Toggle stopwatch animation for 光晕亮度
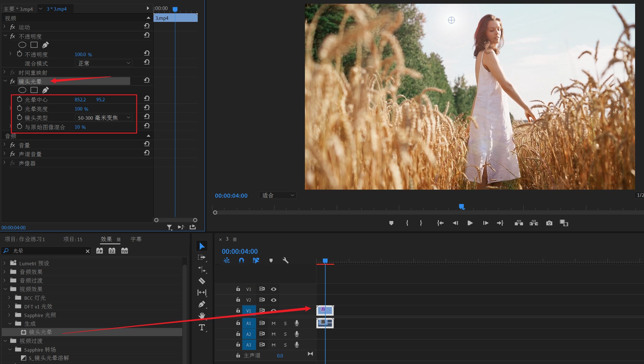644x364 pixels. click(20, 108)
